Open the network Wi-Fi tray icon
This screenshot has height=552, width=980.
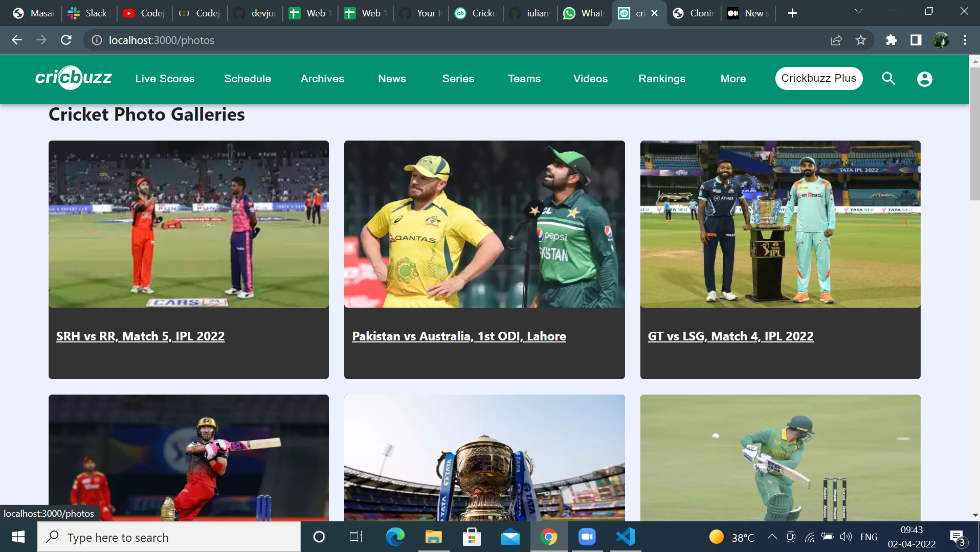(810, 537)
